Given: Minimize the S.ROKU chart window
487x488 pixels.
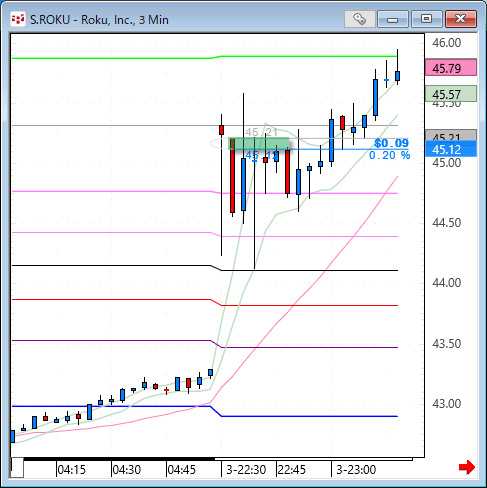Looking at the screenshot, I should pyautogui.click(x=393, y=19).
